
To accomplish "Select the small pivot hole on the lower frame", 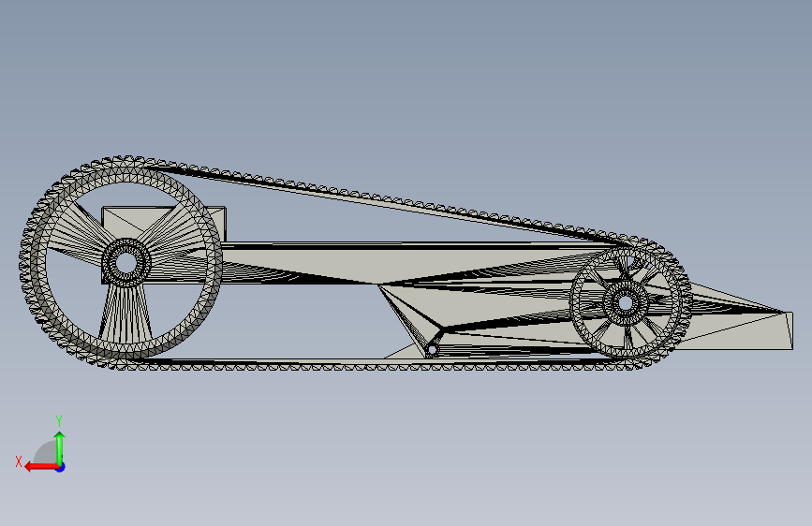I will 432,350.
